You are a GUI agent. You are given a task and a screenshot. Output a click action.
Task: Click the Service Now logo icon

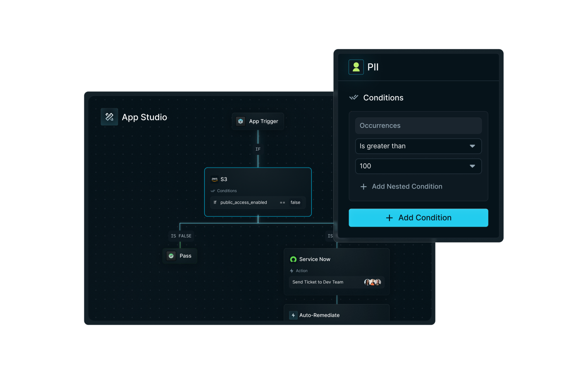point(293,259)
